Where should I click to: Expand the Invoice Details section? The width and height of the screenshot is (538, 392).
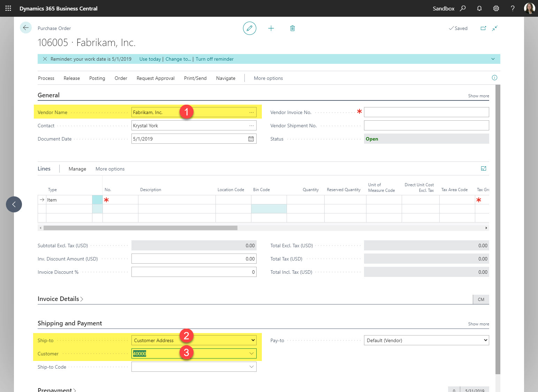(x=60, y=299)
